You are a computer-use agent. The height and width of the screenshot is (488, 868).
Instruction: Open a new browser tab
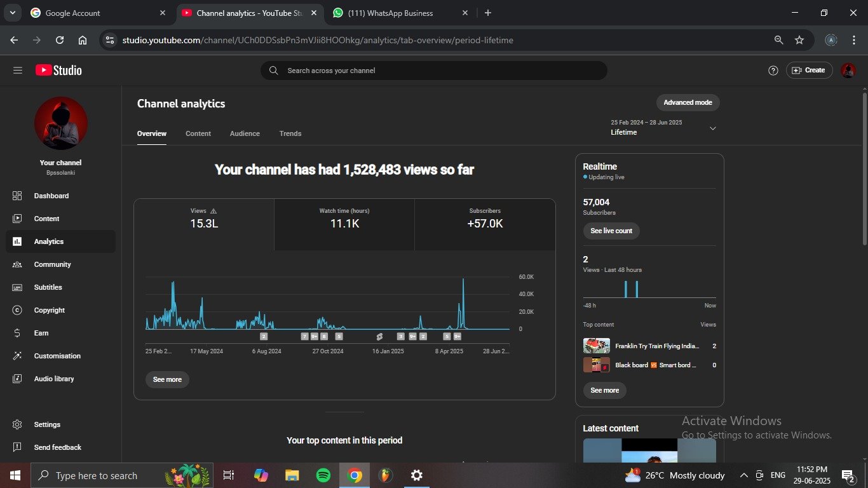(x=487, y=13)
